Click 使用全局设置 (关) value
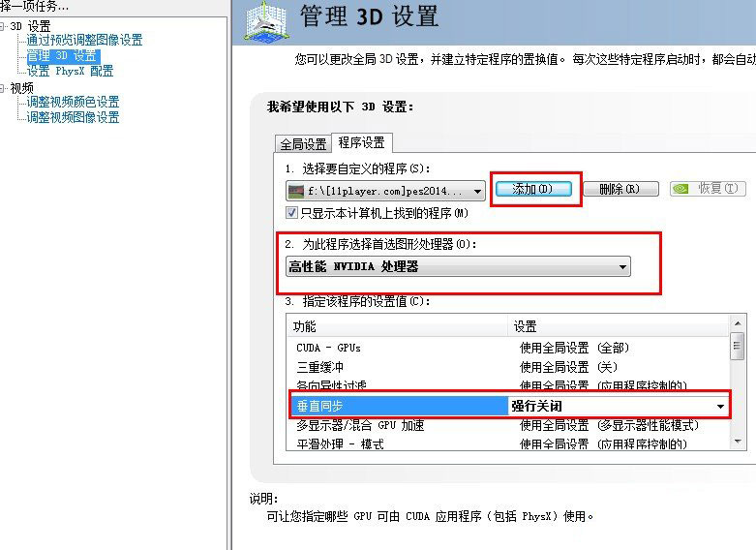 (568, 367)
